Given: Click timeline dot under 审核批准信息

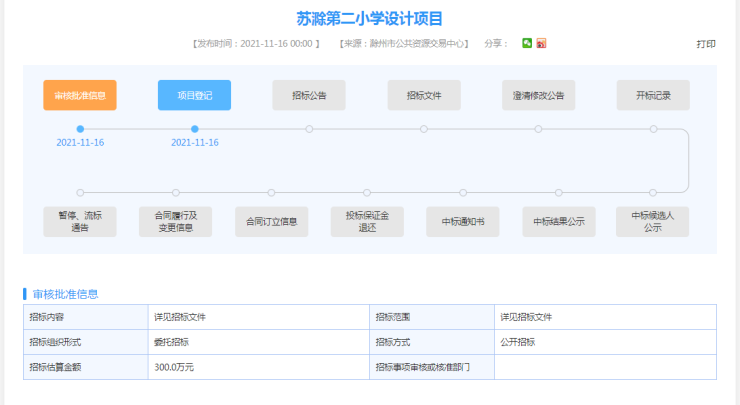Looking at the screenshot, I should click(80, 129).
